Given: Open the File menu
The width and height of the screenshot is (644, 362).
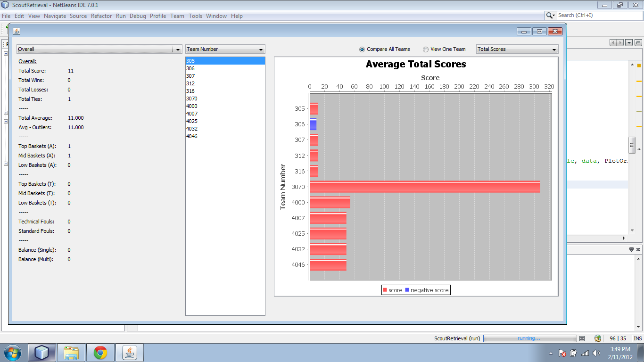Looking at the screenshot, I should pos(6,16).
